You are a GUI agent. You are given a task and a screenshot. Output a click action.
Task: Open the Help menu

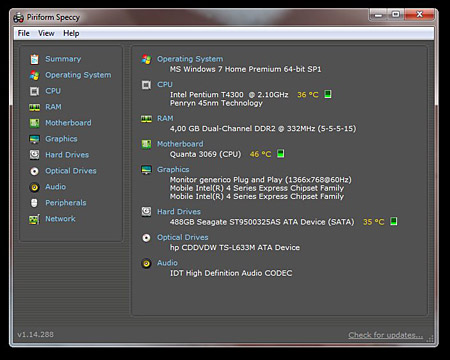click(x=71, y=33)
